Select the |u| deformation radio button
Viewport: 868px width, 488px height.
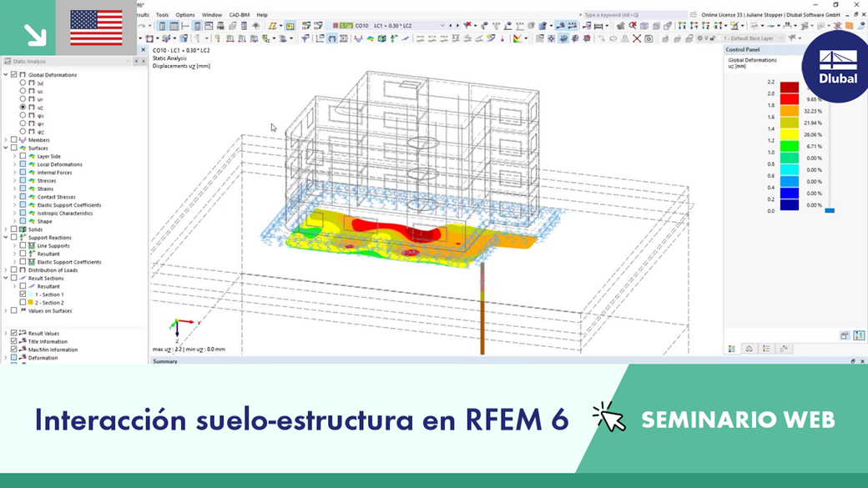pyautogui.click(x=23, y=83)
